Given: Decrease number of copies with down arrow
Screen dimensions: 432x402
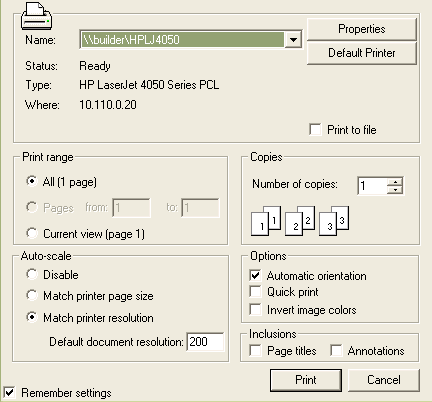Looking at the screenshot, I should 395,190.
